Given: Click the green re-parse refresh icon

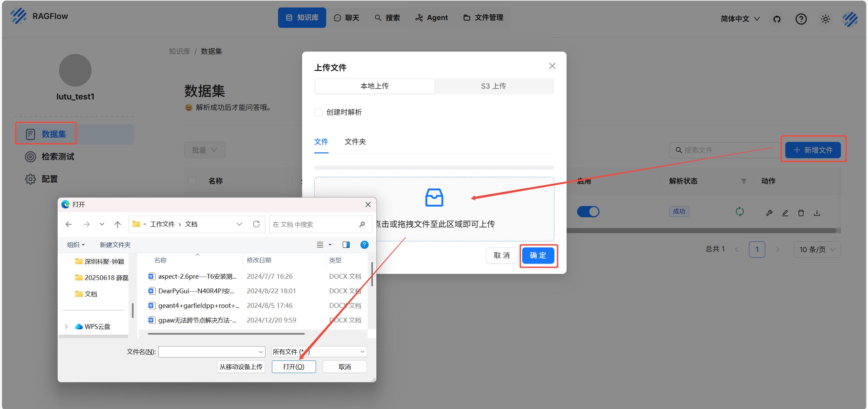Looking at the screenshot, I should pyautogui.click(x=739, y=212).
